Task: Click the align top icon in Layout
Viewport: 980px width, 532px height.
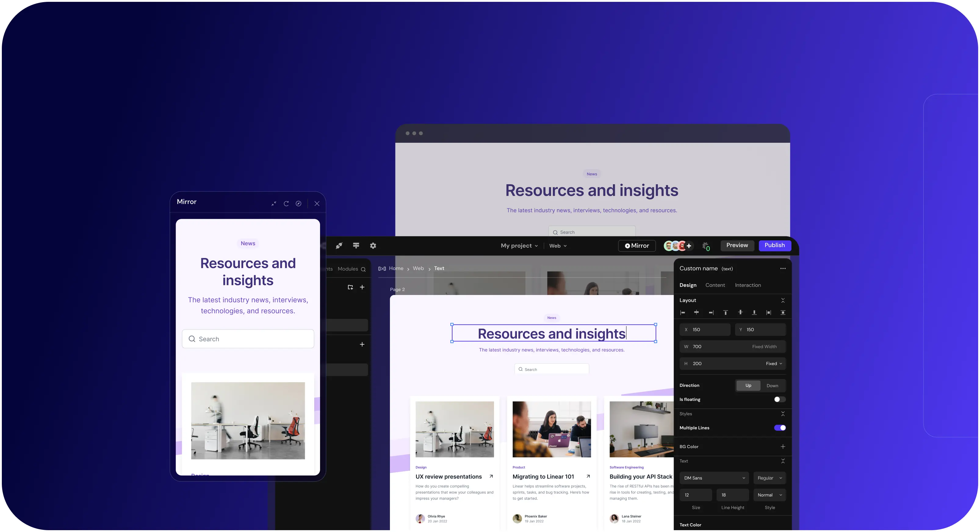Action: [726, 313]
